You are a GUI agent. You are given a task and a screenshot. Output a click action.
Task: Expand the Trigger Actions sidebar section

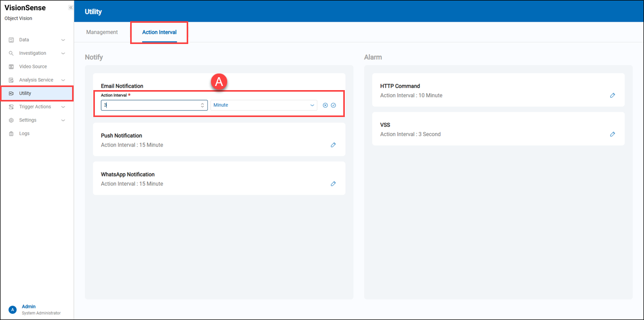click(36, 107)
